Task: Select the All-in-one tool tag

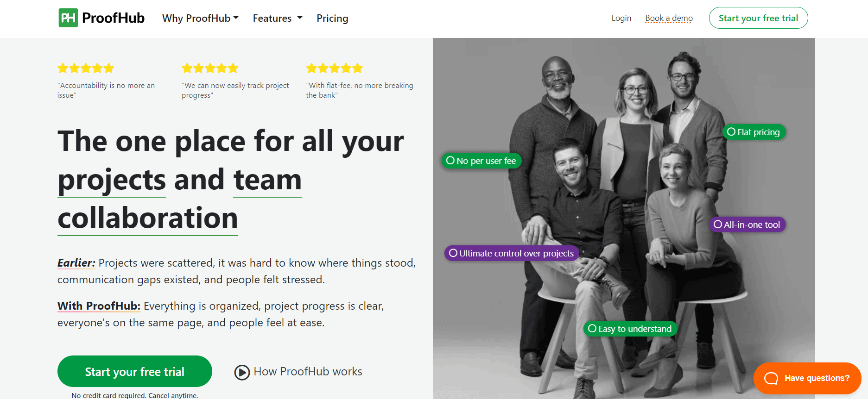Action: point(747,224)
